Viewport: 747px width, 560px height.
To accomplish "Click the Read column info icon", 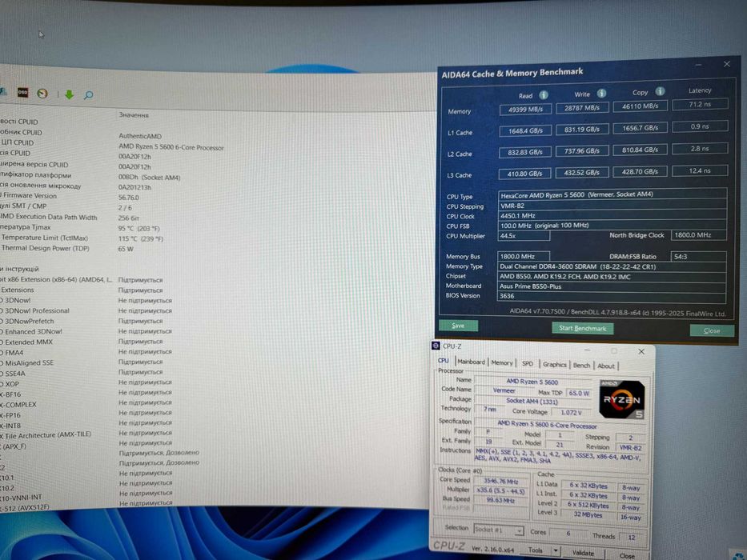I will tap(543, 94).
